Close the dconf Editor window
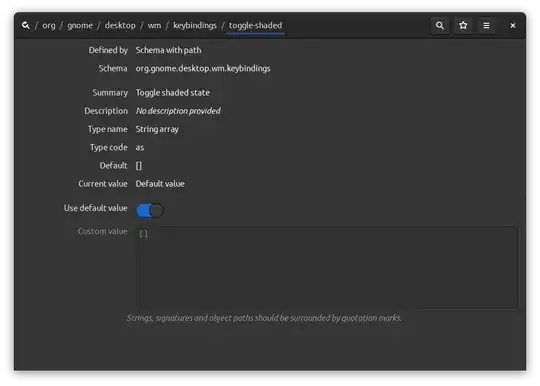The width and height of the screenshot is (540, 386). [512, 25]
